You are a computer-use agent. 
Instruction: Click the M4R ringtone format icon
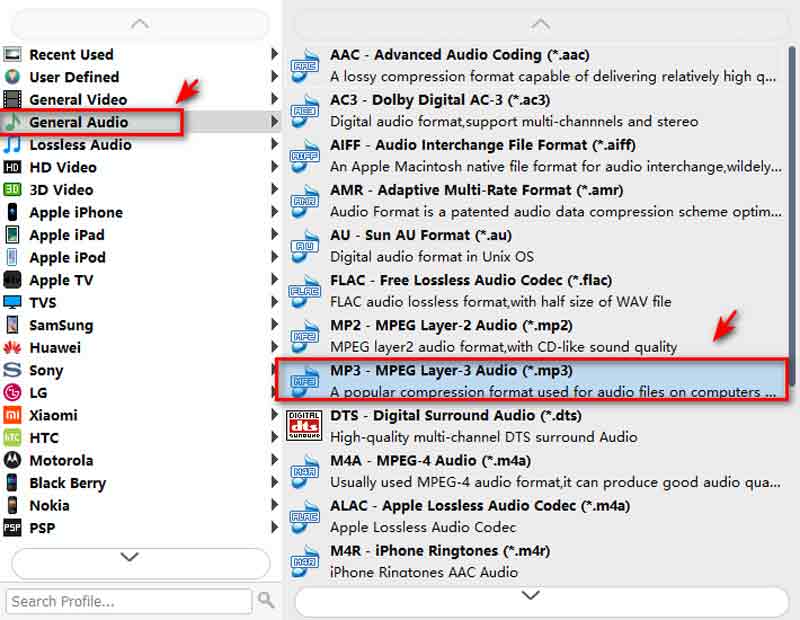pos(305,561)
